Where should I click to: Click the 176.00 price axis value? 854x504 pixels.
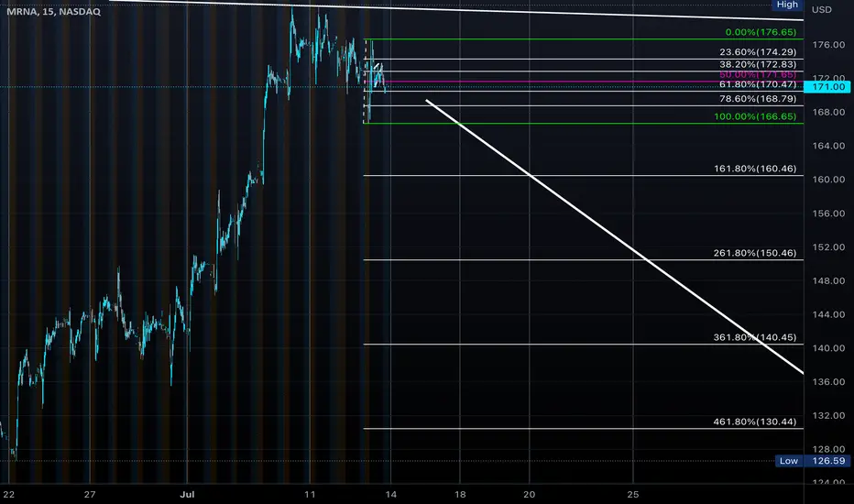(828, 45)
